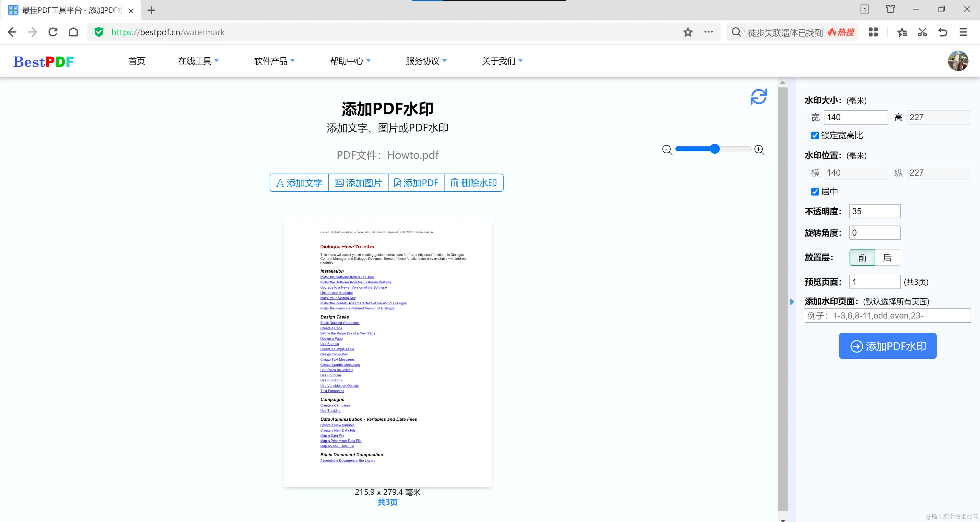The image size is (980, 522).
Task: Go to 首页 in navigation
Action: 136,61
